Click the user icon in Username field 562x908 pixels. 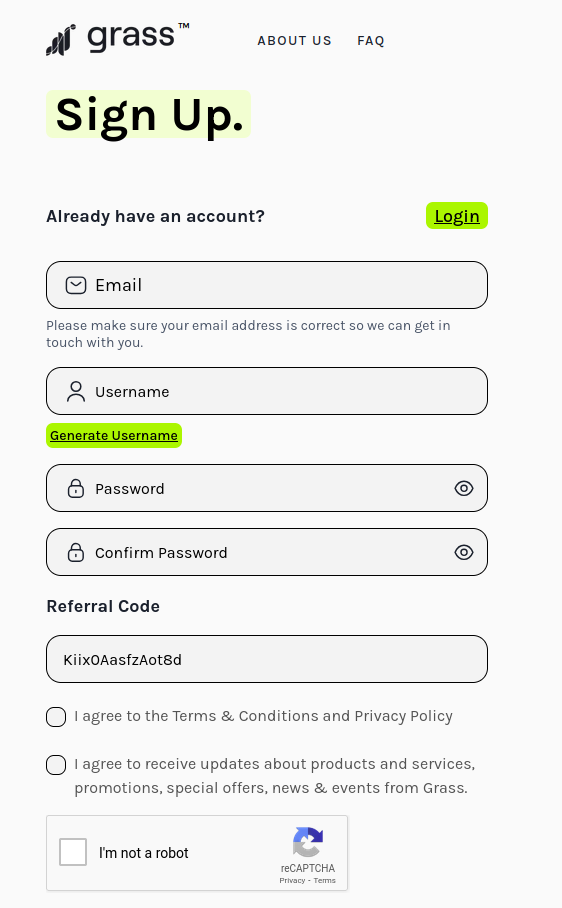coord(76,391)
